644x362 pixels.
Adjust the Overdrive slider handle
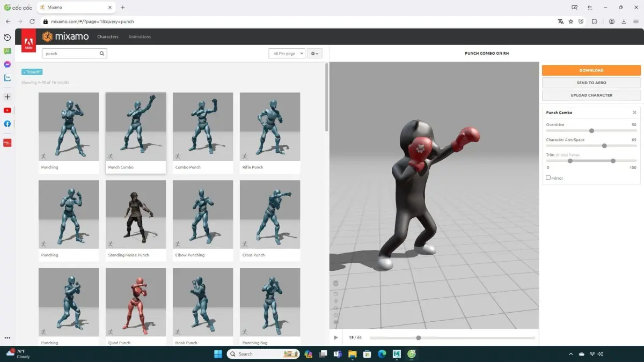[x=591, y=130]
